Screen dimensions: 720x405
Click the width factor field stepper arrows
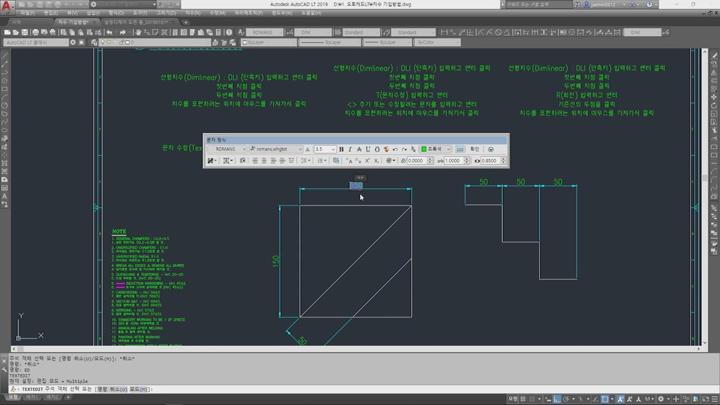pos(503,161)
